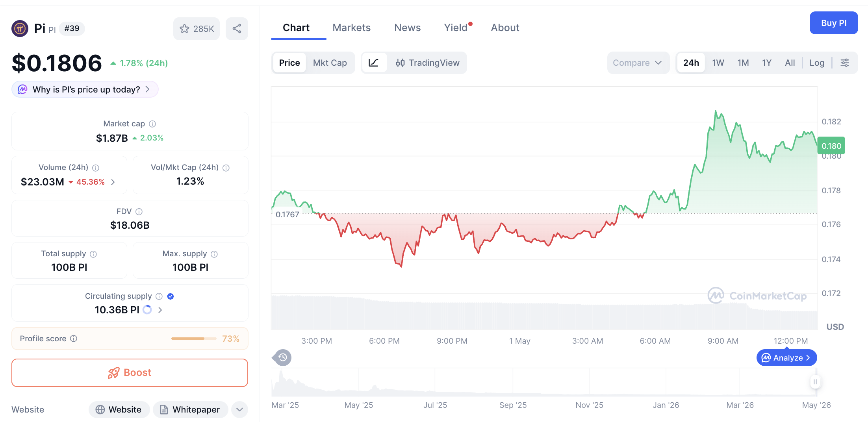Add Pi to watchlist with star icon
868x422 pixels.
point(197,29)
